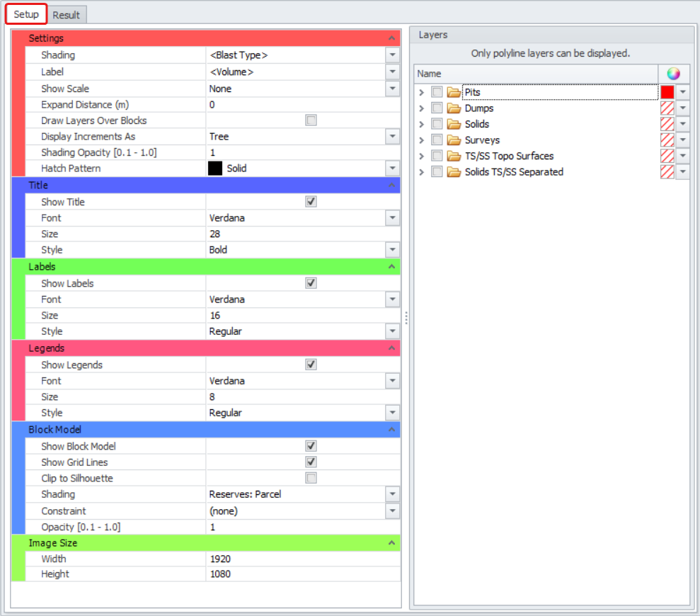Viewport: 700px width, 616px height.
Task: Uncheck the Show Labels checkbox
Action: [311, 283]
